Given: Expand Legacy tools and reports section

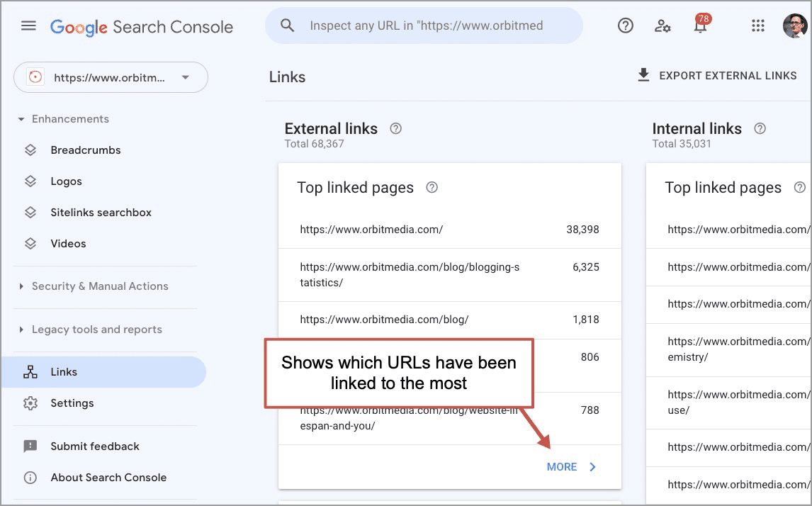Looking at the screenshot, I should pyautogui.click(x=91, y=330).
